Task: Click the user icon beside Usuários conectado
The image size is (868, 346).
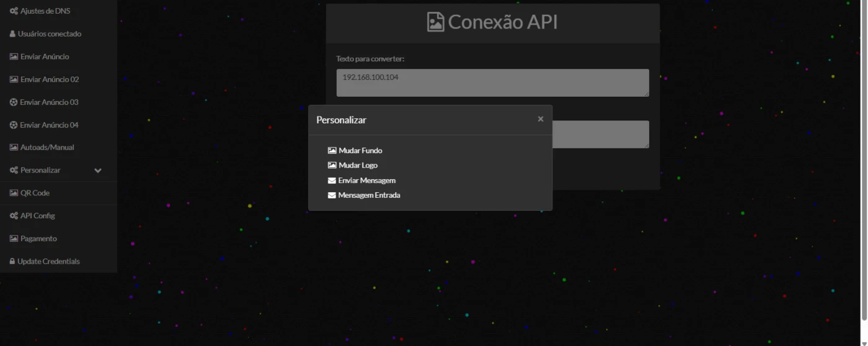Action: 12,34
